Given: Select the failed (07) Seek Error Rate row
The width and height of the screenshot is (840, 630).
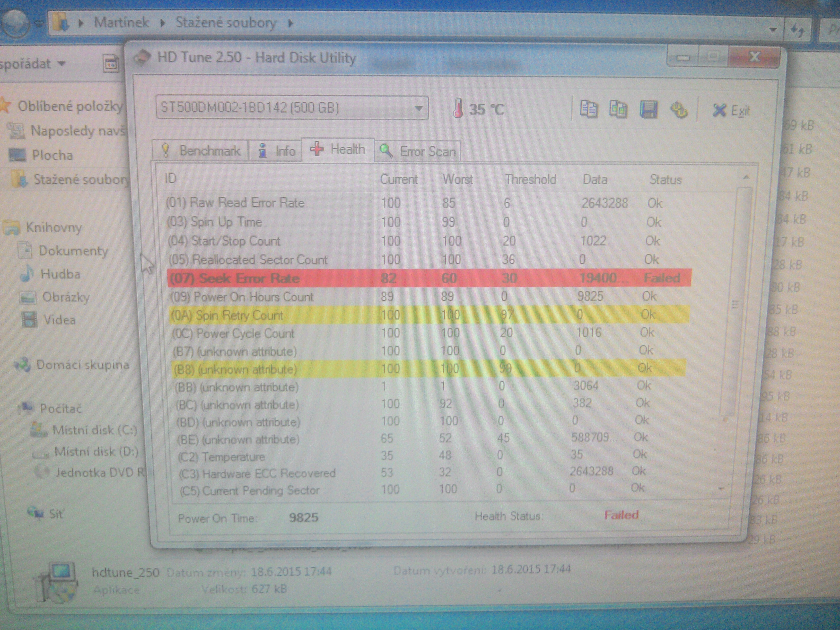Looking at the screenshot, I should click(429, 278).
